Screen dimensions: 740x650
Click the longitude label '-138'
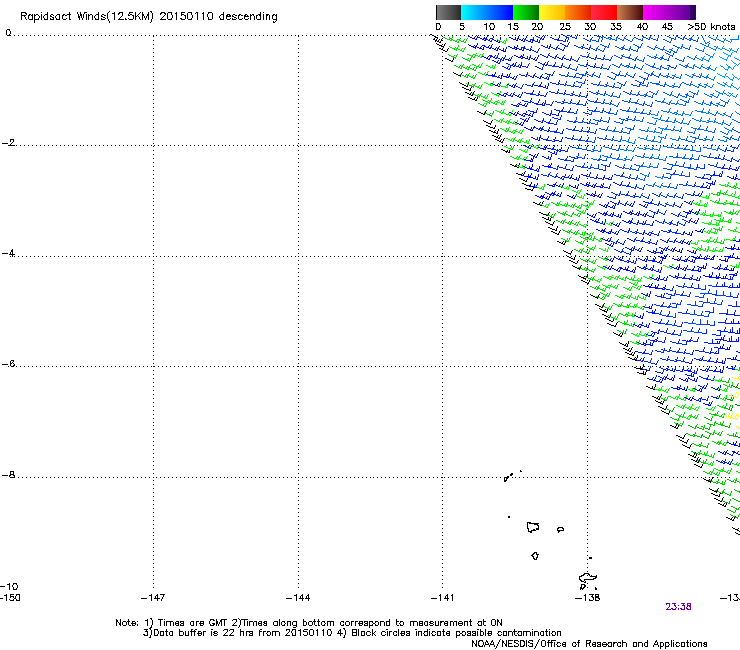click(588, 598)
